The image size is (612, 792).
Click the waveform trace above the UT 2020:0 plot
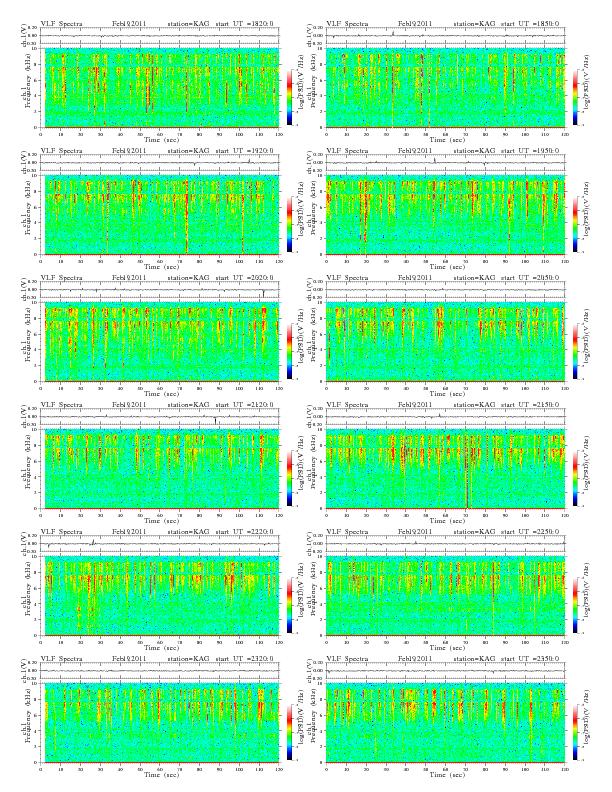[x=160, y=290]
